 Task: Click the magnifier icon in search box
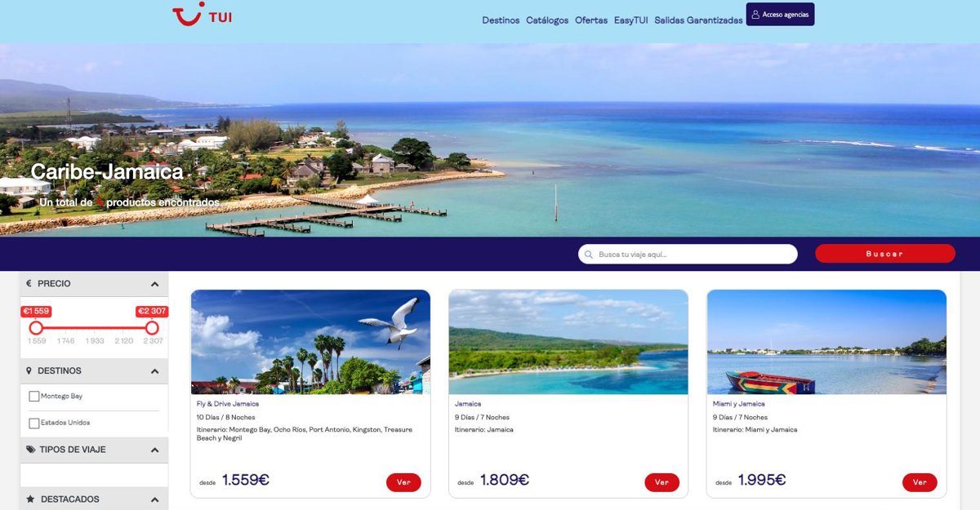coord(589,255)
